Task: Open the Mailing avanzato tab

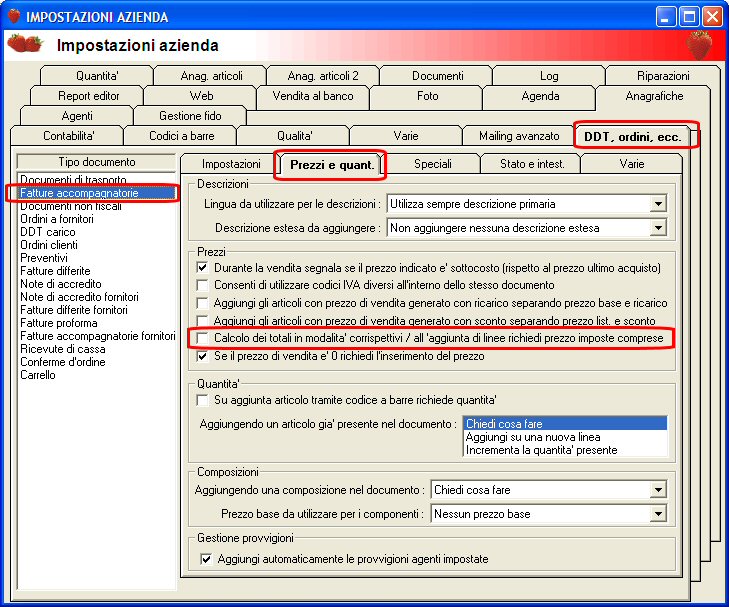Action: click(519, 136)
